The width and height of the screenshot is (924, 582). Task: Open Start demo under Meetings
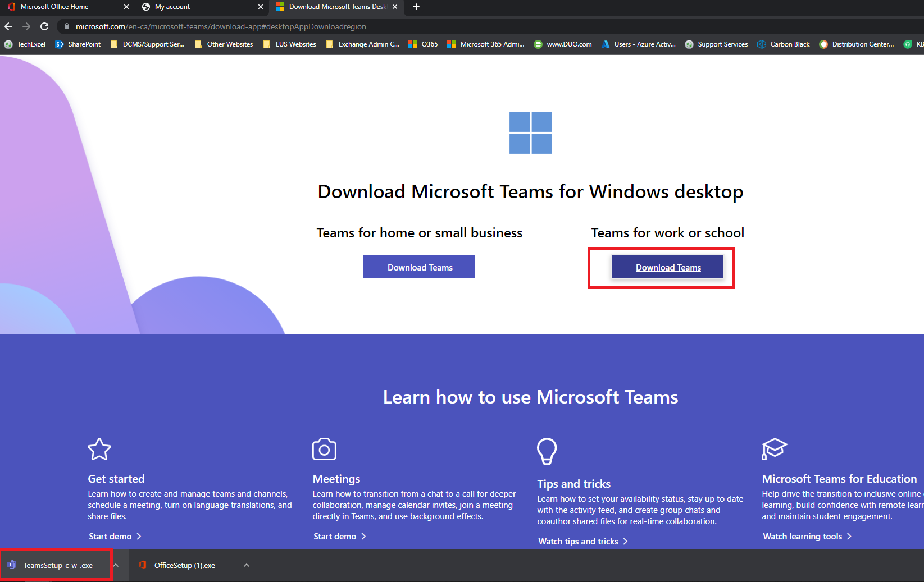(340, 537)
